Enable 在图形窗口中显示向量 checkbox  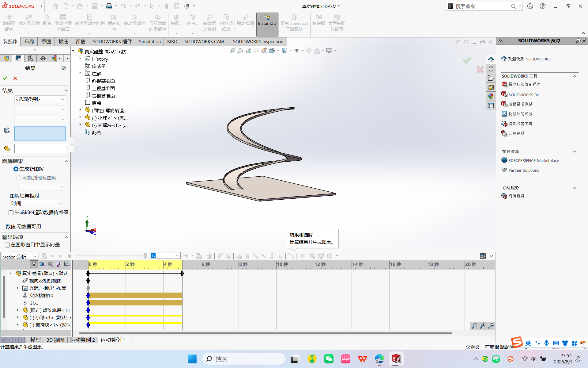coord(7,244)
